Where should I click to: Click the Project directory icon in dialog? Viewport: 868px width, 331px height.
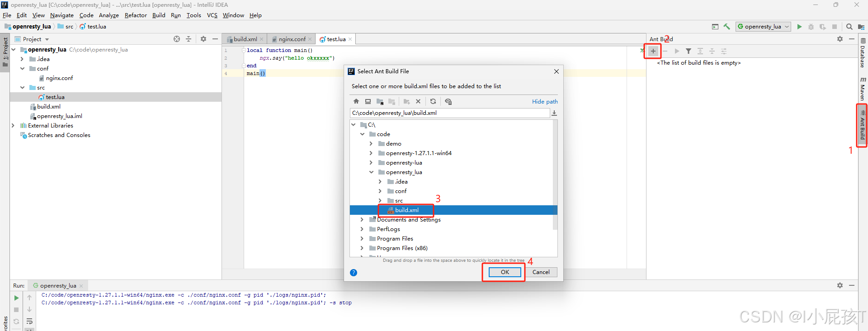380,101
